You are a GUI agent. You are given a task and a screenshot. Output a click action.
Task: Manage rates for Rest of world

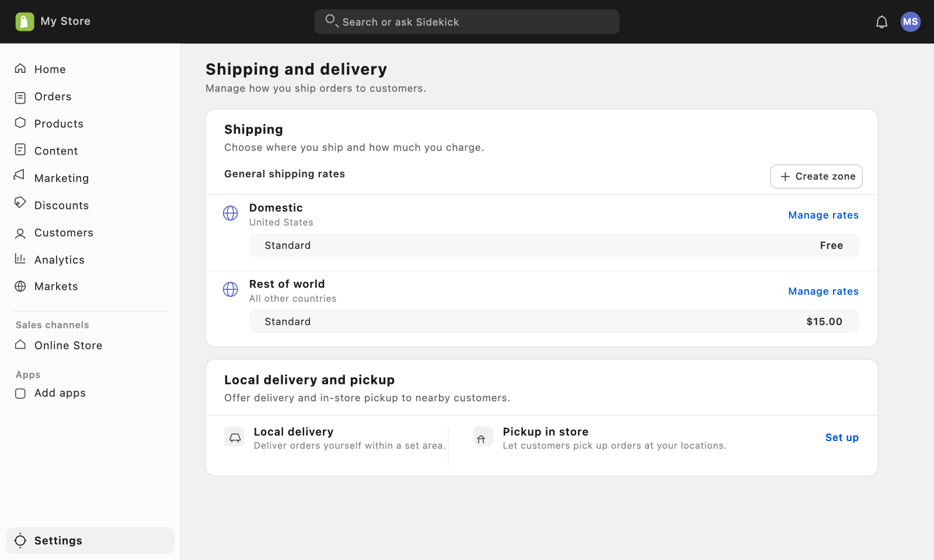(x=823, y=292)
